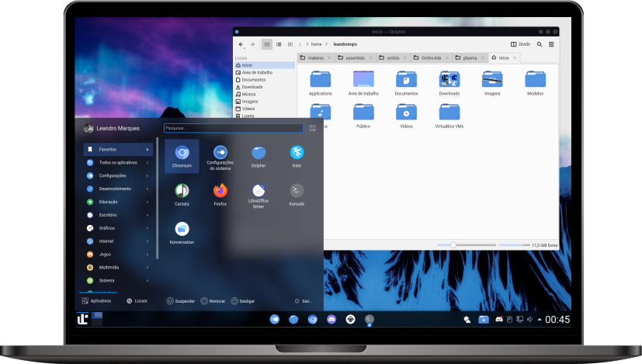642x364 pixels.
Task: Click the Inkscape icon in the taskbar
Action: click(350, 319)
